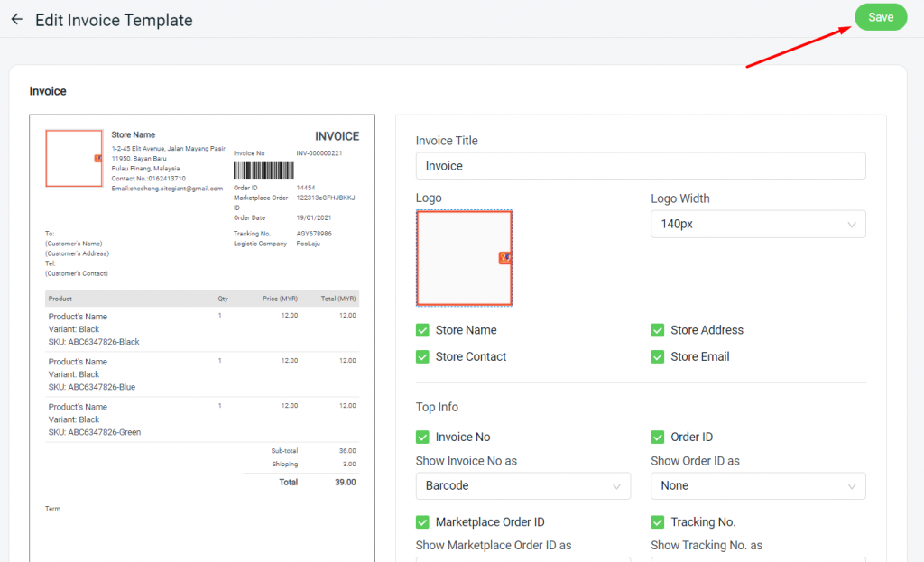The width and height of the screenshot is (924, 562).
Task: Click the green Save button
Action: tap(880, 17)
